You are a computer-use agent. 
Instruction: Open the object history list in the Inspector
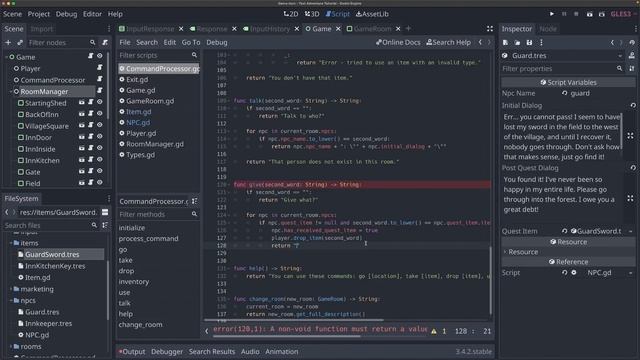pyautogui.click(x=632, y=42)
